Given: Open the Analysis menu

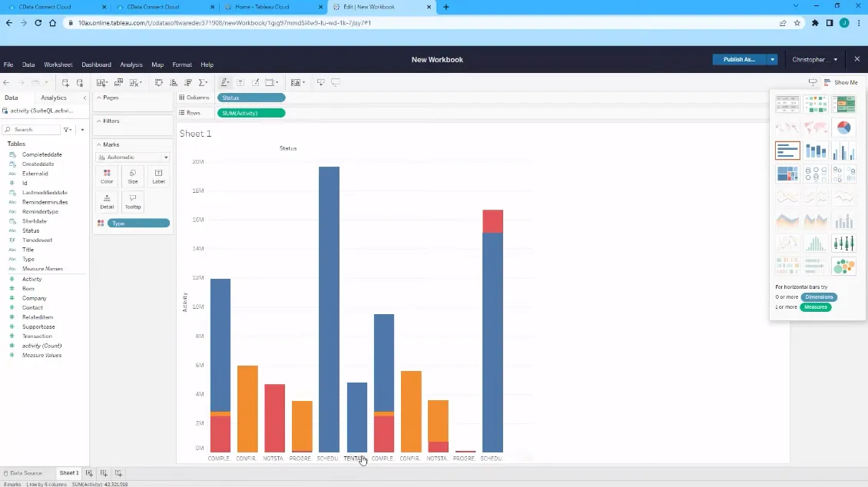Looking at the screenshot, I should 131,65.
